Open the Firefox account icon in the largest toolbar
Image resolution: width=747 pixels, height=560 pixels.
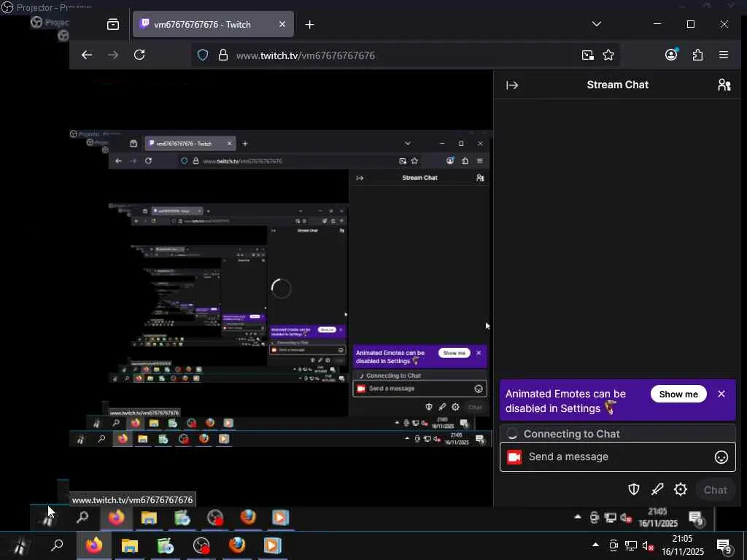click(x=671, y=55)
